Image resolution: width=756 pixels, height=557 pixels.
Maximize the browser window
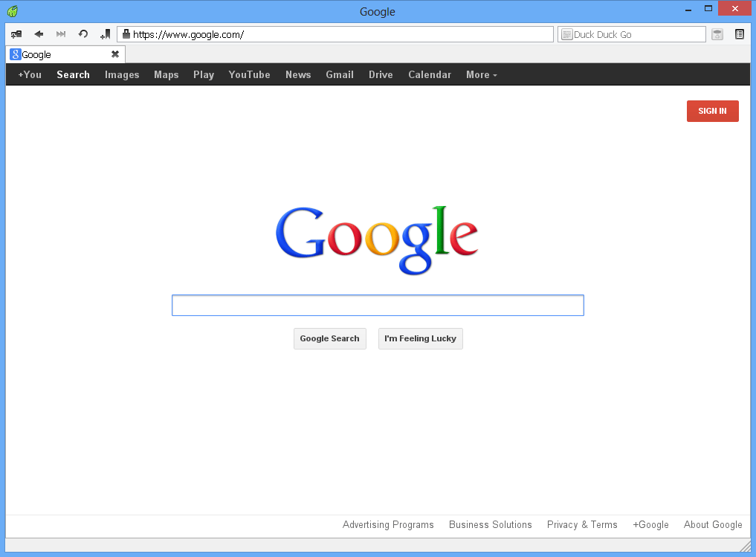tap(708, 8)
